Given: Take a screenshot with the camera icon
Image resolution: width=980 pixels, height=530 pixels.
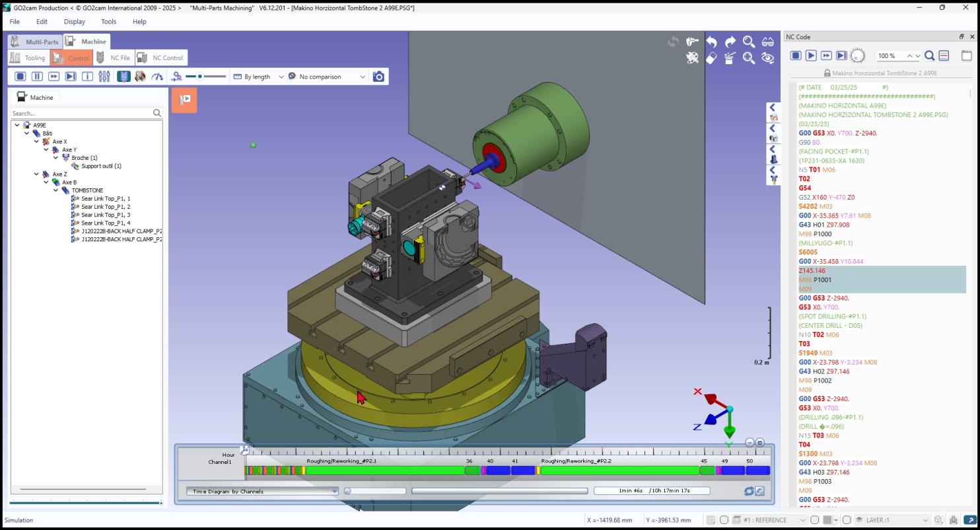Looking at the screenshot, I should pos(378,76).
